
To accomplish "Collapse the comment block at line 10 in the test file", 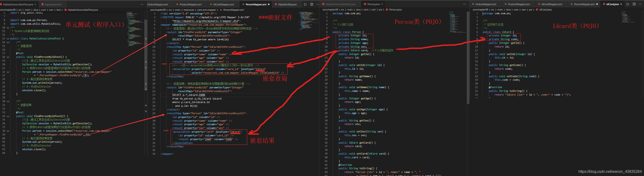I will coord(8,28).
